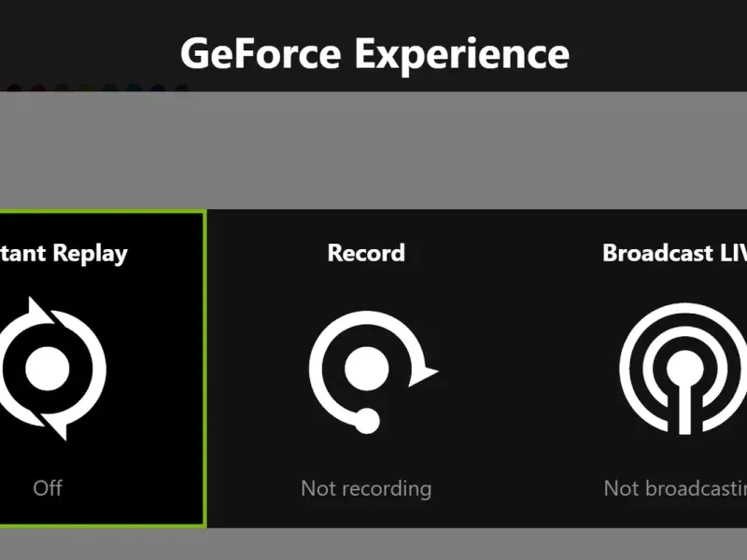747x560 pixels.
Task: Toggle recording via the Not recording status
Action: tap(366, 487)
